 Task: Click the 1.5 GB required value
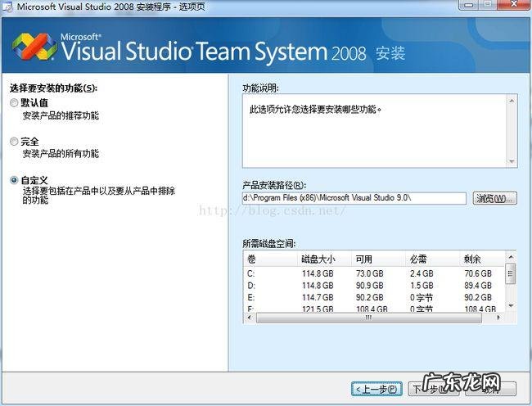point(422,286)
